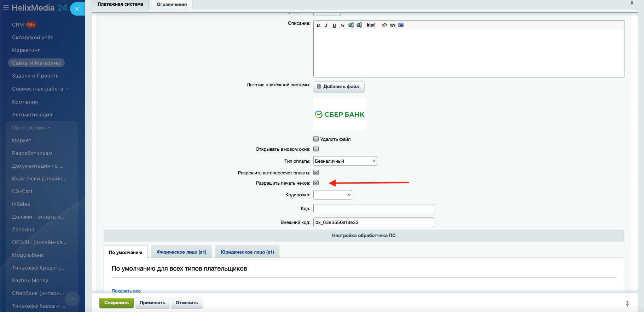Viewport: 644px width, 312px height.
Task: Collapse Приложения sidebar section
Action: [x=31, y=128]
